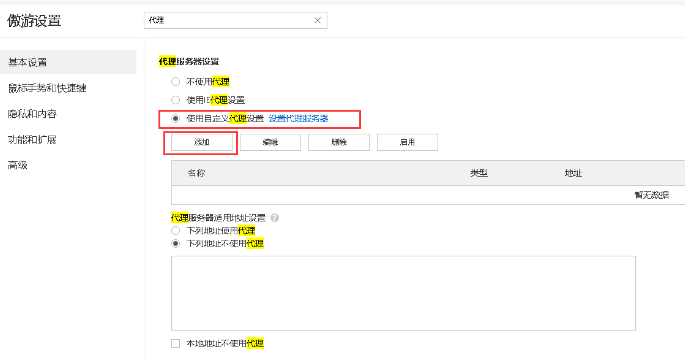
Task: Go to 隐私和内容 settings
Action: point(32,114)
